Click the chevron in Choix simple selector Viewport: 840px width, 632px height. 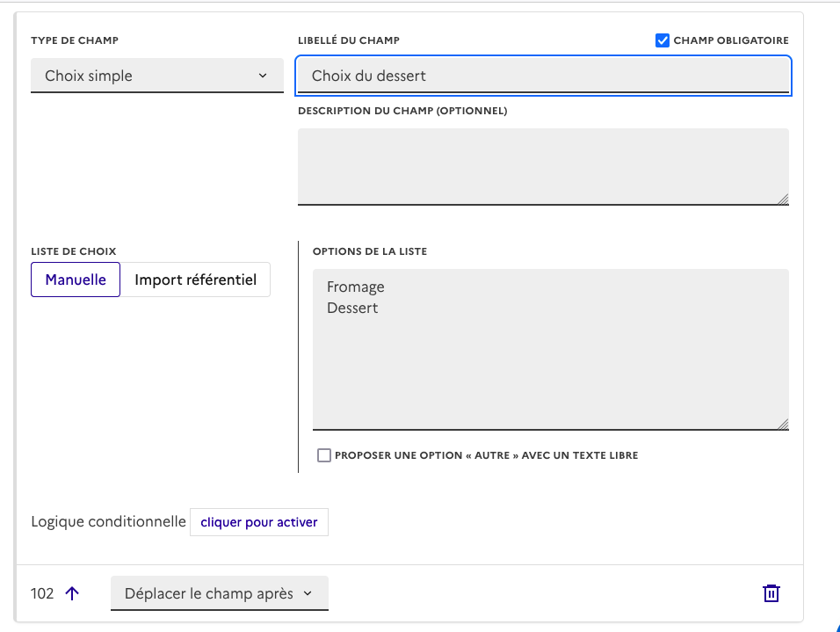263,76
